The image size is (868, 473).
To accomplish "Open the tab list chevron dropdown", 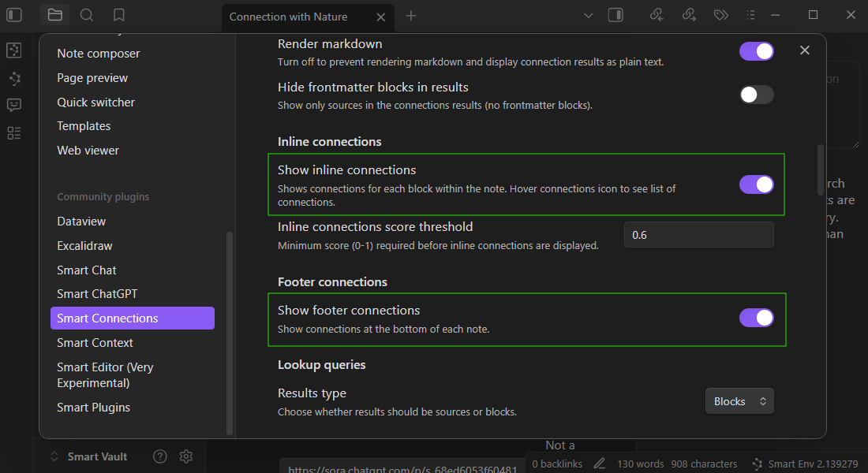I will 587,15.
